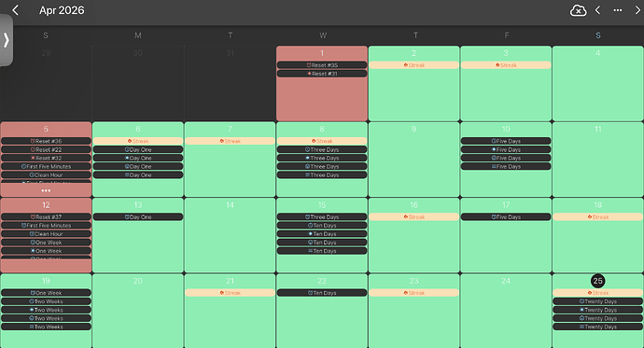The height and width of the screenshot is (348, 644).
Task: Open the cloud sync error icon
Action: click(x=578, y=10)
